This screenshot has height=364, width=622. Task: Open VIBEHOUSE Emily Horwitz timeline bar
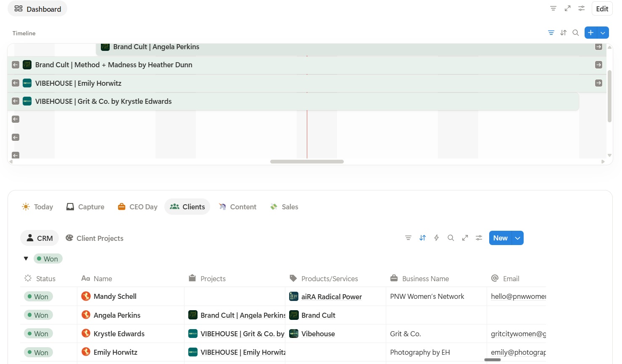coord(307,83)
